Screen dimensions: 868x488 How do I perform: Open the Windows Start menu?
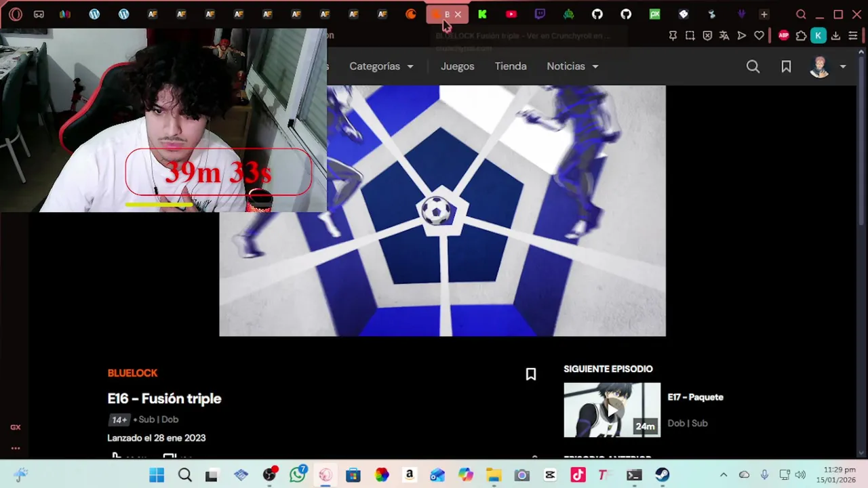(157, 475)
